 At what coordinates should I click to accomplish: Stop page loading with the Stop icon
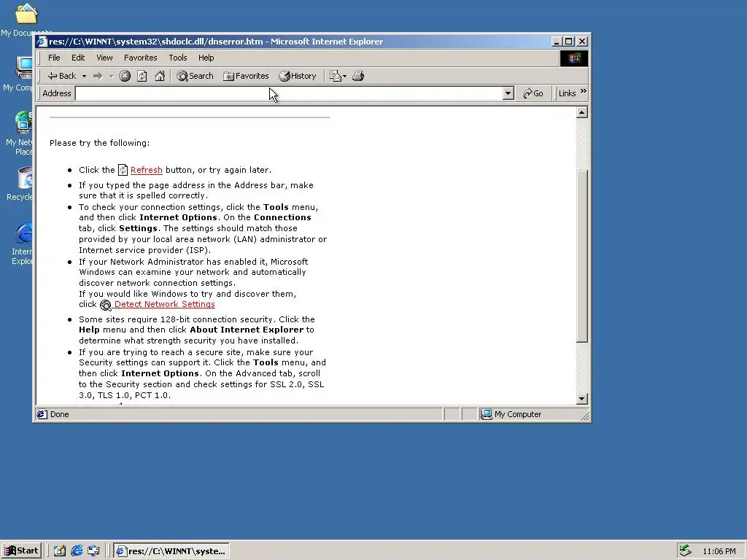click(x=125, y=76)
